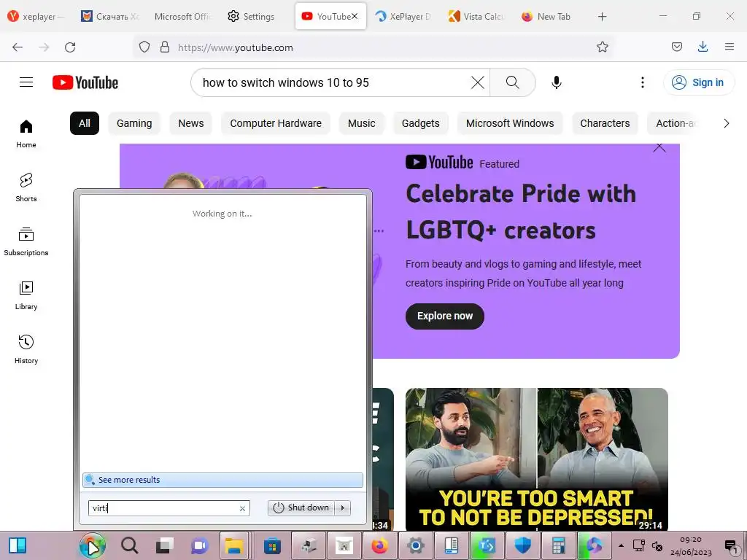This screenshot has height=560, width=747.
Task: Switch to the XePlayer D tab
Action: coord(403,17)
